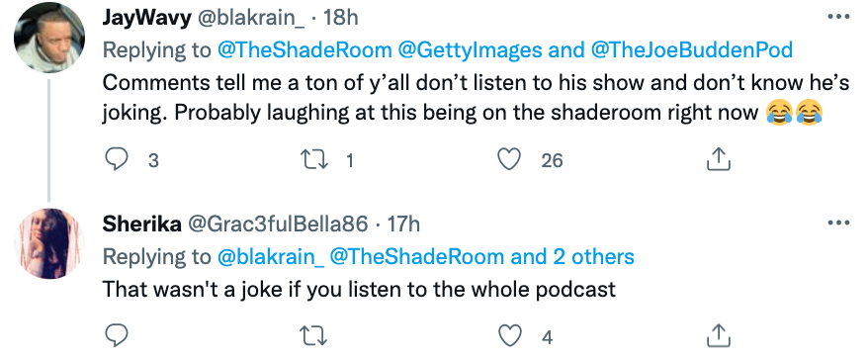The height and width of the screenshot is (359, 868).
Task: Reply to JayWavy's tweet via comment icon
Action: click(117, 159)
